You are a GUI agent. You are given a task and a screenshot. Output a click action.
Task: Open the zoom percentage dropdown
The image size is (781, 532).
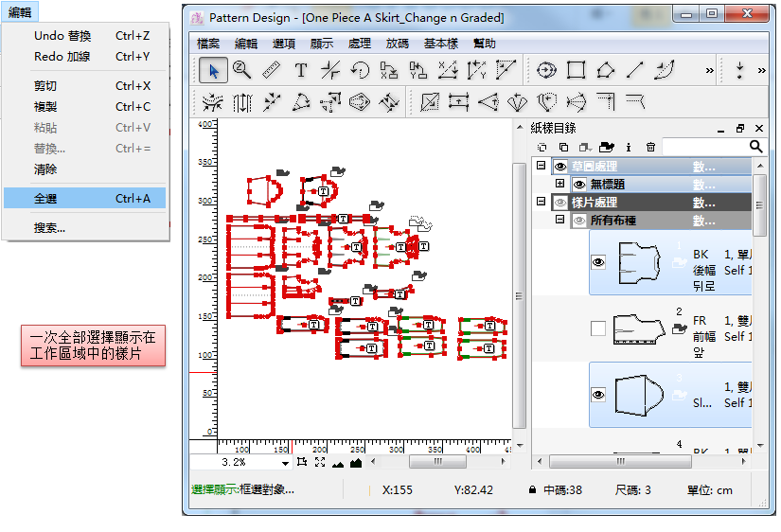point(285,464)
